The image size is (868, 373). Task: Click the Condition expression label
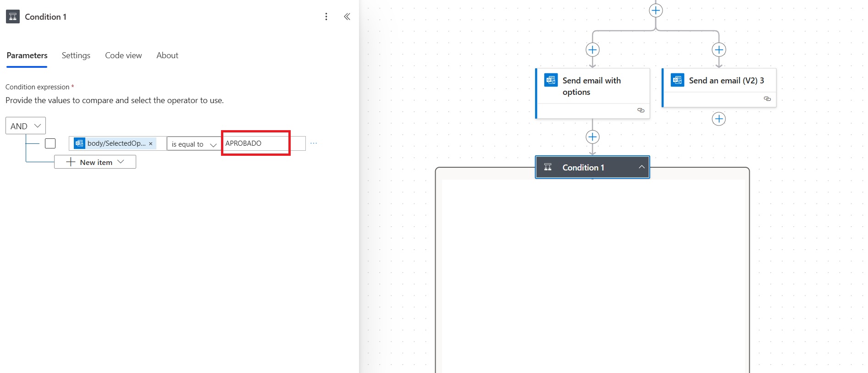coord(38,87)
